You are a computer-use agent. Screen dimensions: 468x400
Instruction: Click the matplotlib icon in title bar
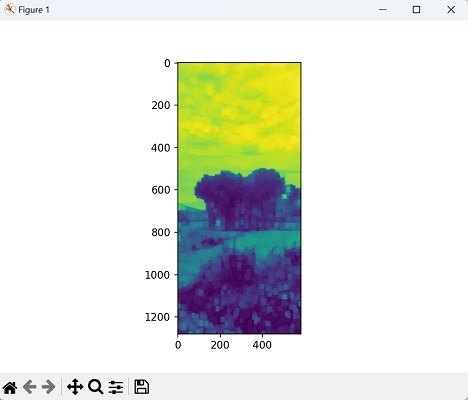[10, 9]
